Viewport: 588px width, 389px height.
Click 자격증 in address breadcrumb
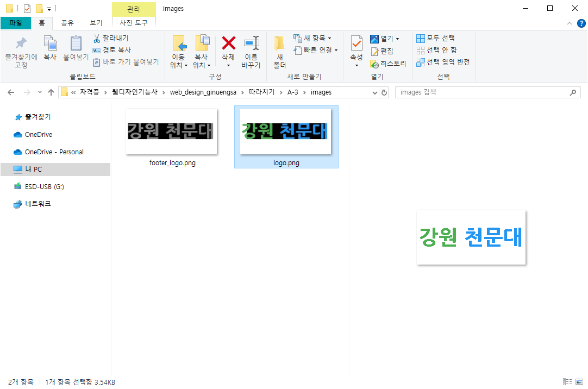[x=90, y=92]
